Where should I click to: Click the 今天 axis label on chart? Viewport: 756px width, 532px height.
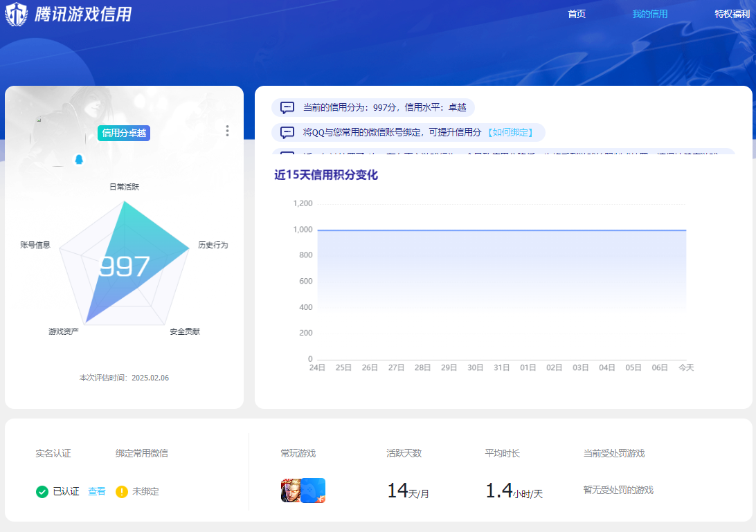coord(686,367)
